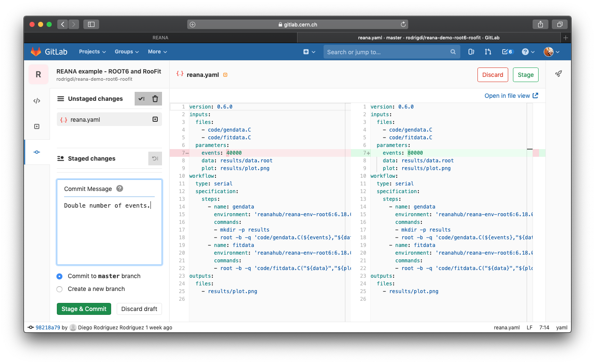This screenshot has height=364, width=595.
Task: Open merge requests icon in top navigation
Action: (x=488, y=51)
